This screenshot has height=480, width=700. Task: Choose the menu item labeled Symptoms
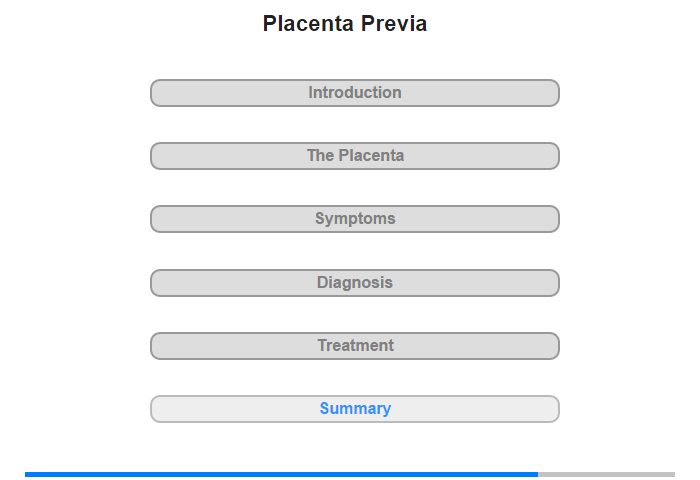354,219
